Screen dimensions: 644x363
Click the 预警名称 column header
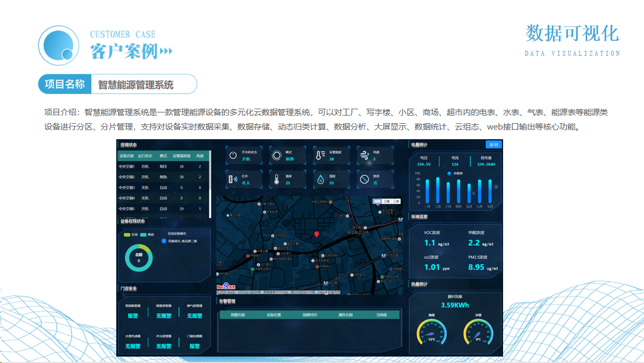[x=238, y=315]
